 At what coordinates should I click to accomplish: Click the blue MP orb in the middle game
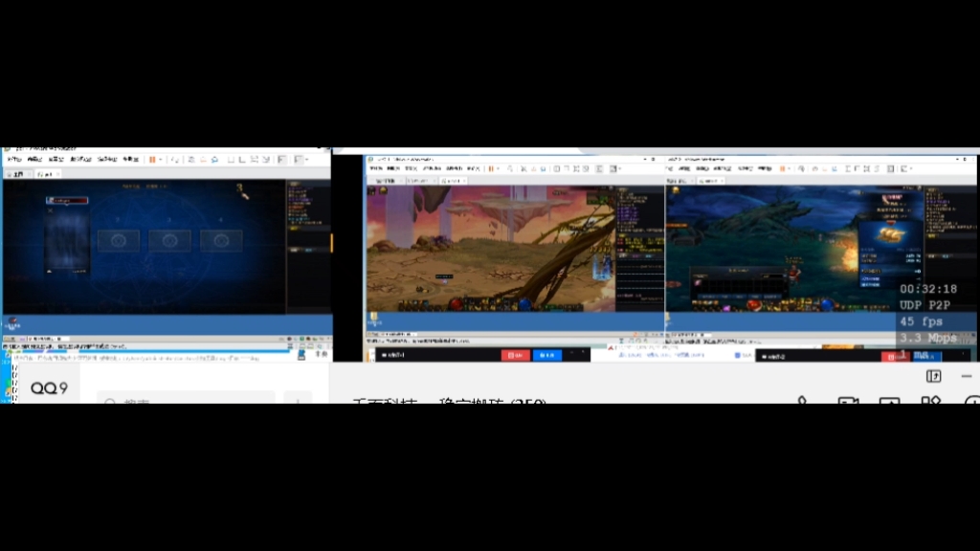(525, 304)
